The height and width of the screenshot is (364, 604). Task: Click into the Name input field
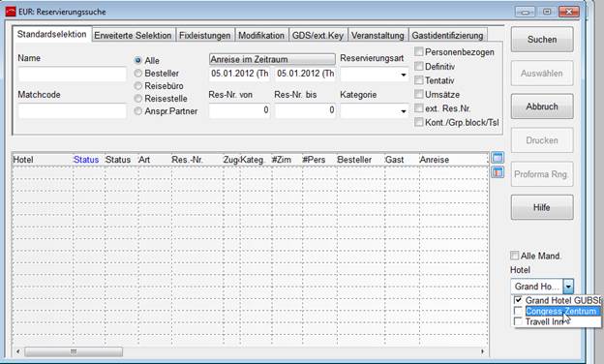pyautogui.click(x=73, y=75)
